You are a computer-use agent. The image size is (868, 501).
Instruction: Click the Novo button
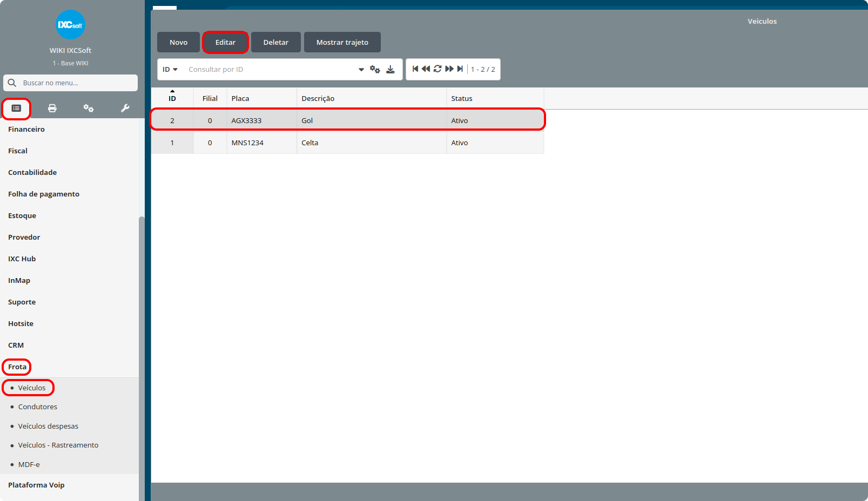[178, 42]
